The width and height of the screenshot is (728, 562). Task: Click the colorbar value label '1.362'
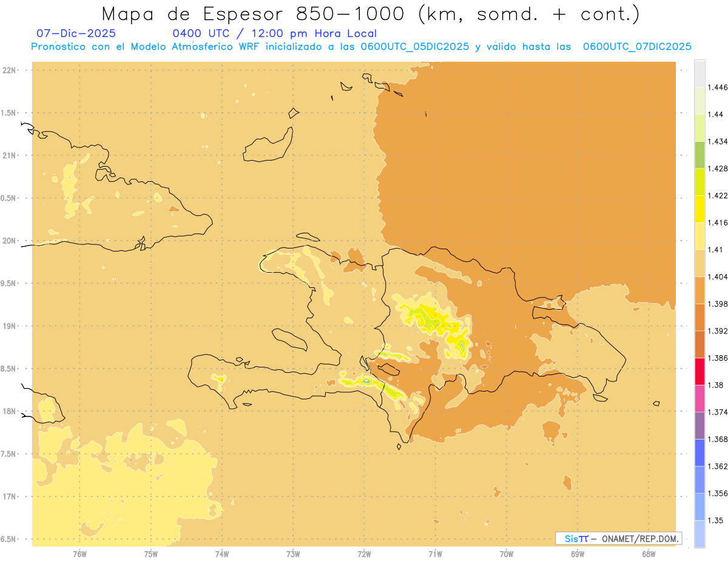(x=718, y=466)
